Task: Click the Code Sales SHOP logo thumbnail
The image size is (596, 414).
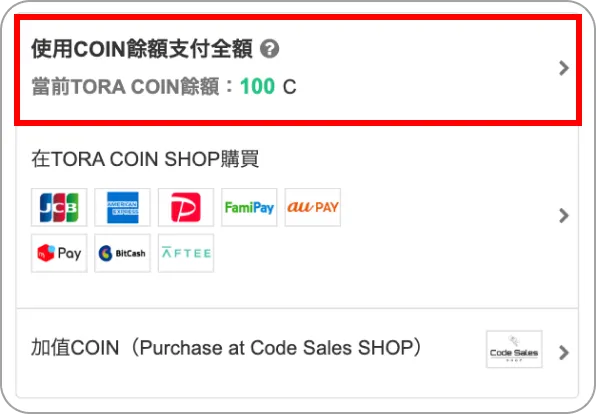Action: [514, 349]
